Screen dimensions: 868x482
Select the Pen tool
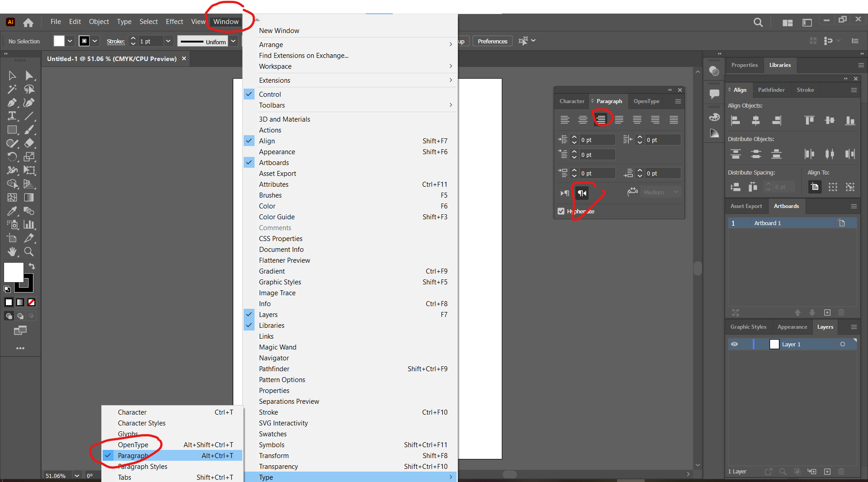coord(12,103)
